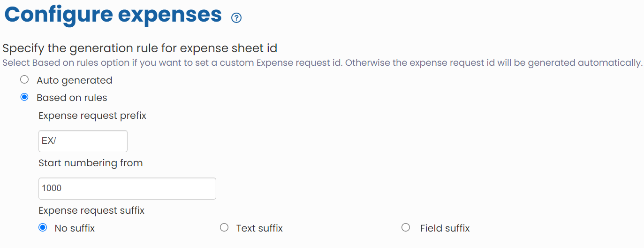The height and width of the screenshot is (248, 644).
Task: Choose the No suffix radio button
Action: click(x=43, y=227)
